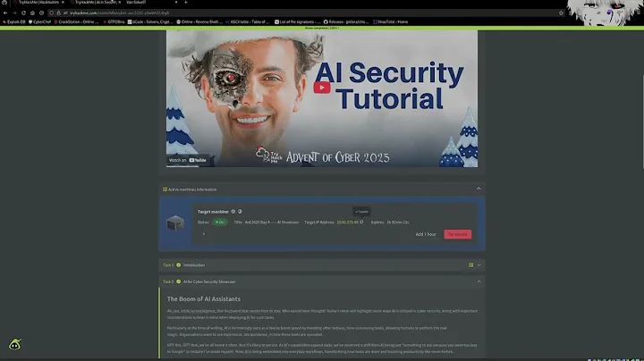Play the AI Security Tutorial video
The width and height of the screenshot is (644, 361).
coord(322,88)
